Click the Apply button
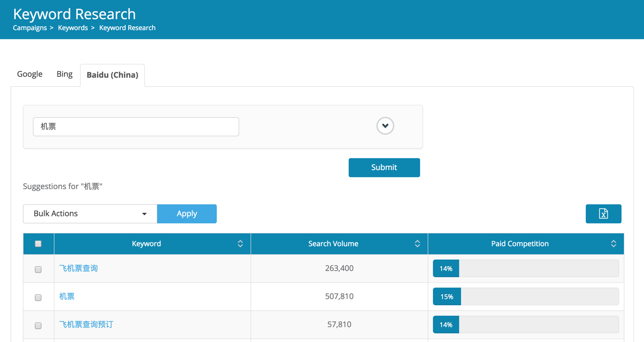 tap(187, 214)
